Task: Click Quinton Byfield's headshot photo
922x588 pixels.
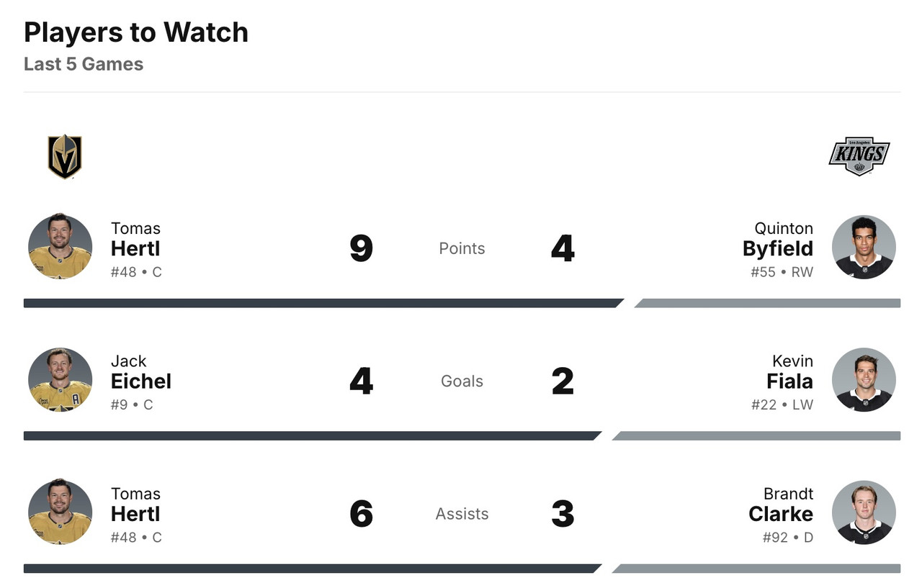Action: pos(864,247)
